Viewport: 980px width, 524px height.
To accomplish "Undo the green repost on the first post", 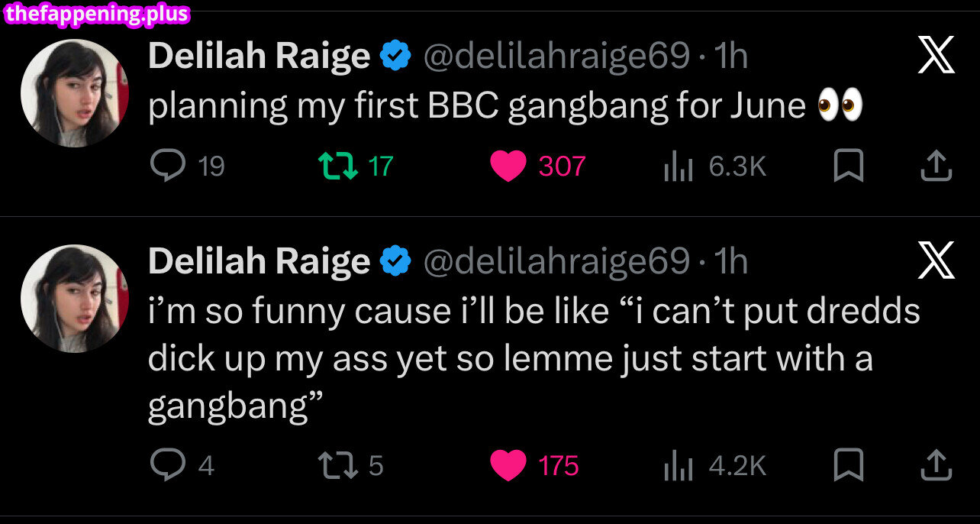I will (x=337, y=166).
